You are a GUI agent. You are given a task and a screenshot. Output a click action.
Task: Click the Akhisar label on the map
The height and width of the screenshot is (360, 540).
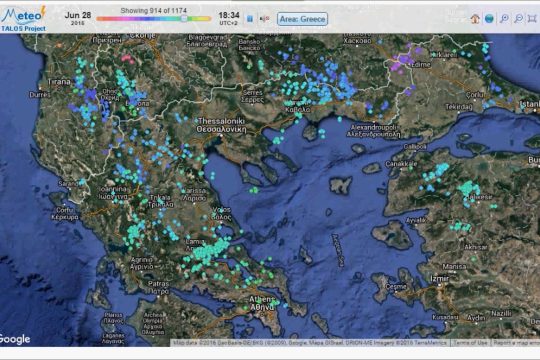pyautogui.click(x=476, y=247)
